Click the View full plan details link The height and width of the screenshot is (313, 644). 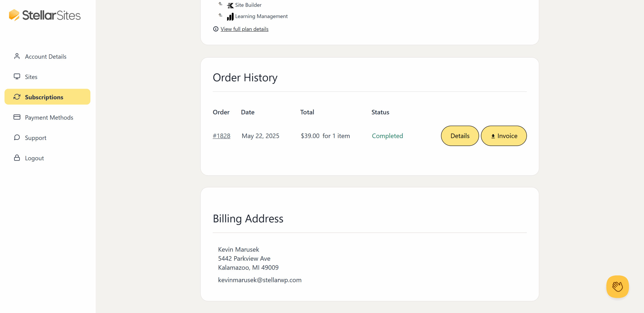pyautogui.click(x=244, y=29)
